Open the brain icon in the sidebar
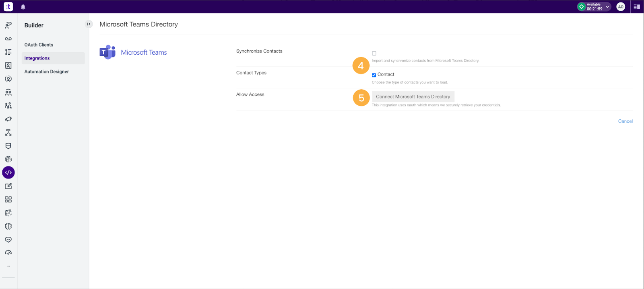Image resolution: width=644 pixels, height=289 pixels. pos(8,226)
